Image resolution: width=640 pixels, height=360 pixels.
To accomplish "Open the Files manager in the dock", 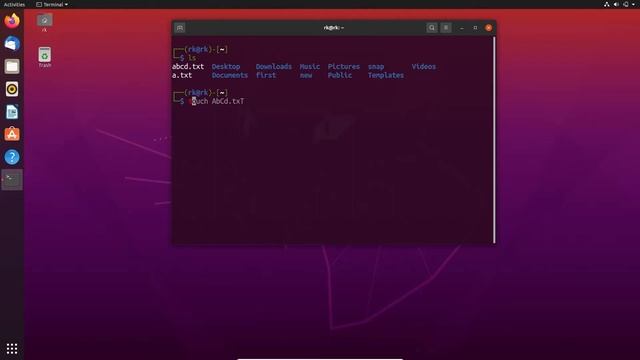I will pyautogui.click(x=12, y=66).
